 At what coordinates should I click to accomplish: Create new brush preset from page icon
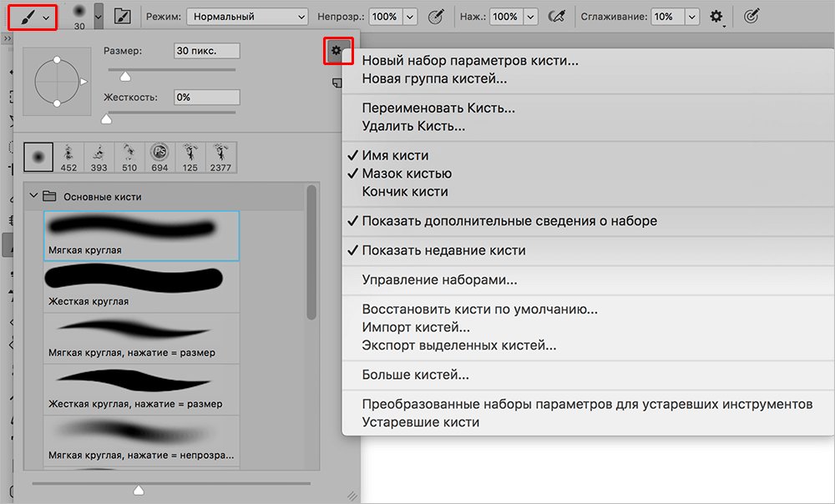pos(337,82)
